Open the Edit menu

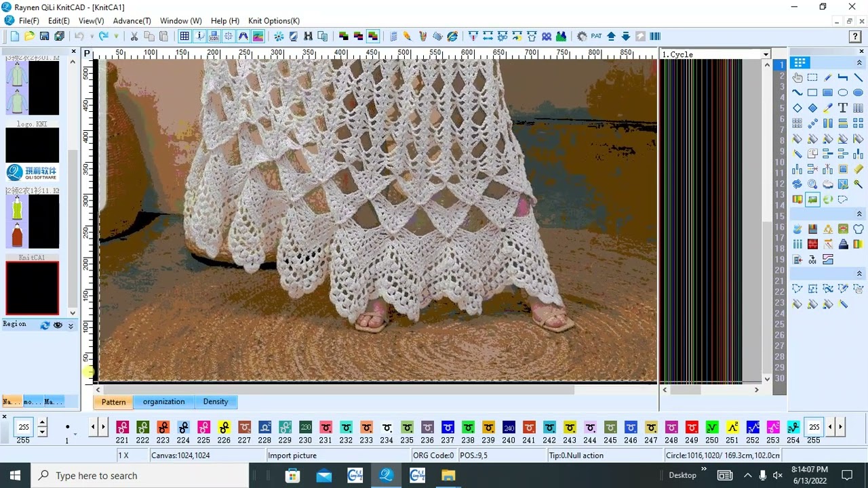click(59, 21)
